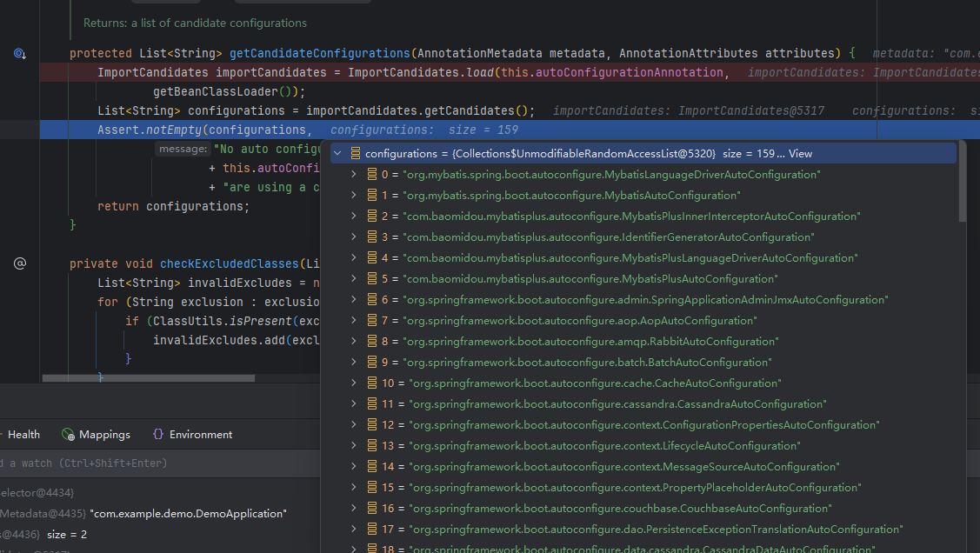Screen dimensions: 980x553
Task: Click the overriding-method gutter icon beside getCandidateConfigurations
Action: 19,53
